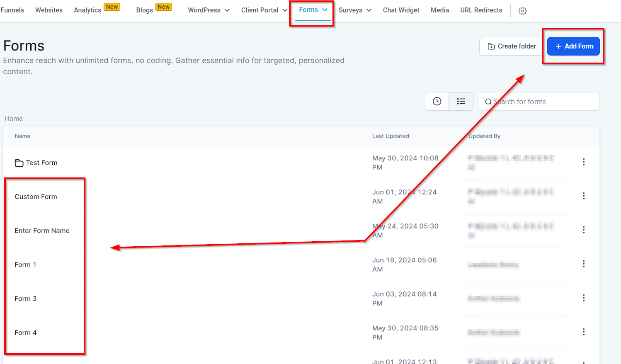
Task: Open three-dot menu for Form 3 row
Action: tap(584, 298)
